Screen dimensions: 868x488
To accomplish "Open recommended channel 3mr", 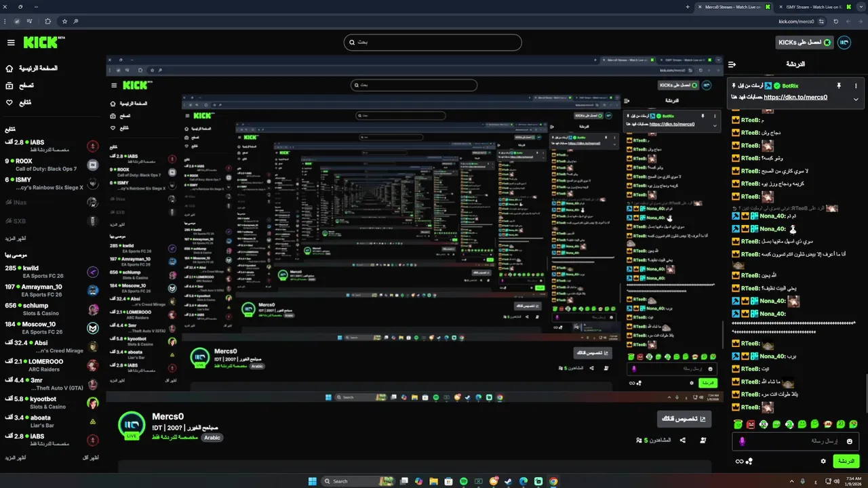I will (51, 384).
